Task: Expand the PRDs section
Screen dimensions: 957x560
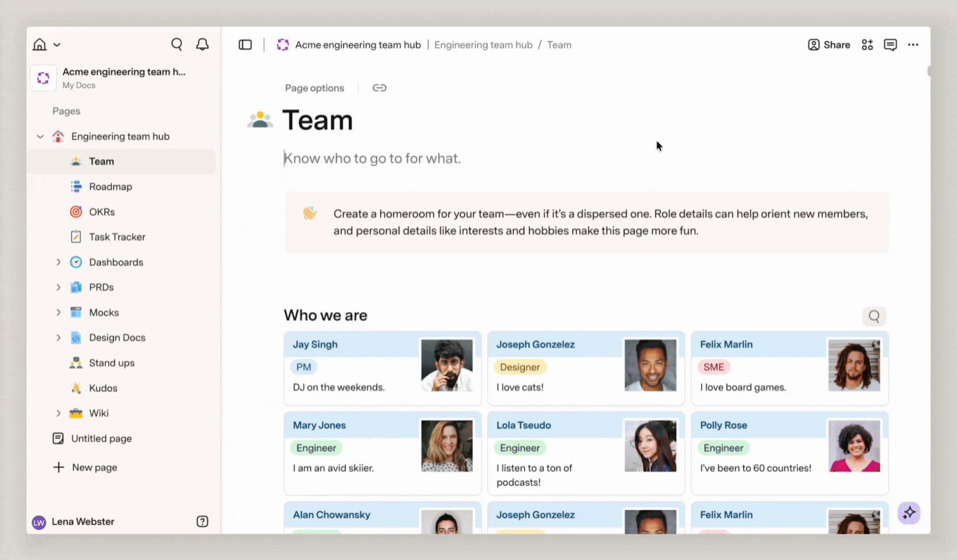Action: pos(58,287)
